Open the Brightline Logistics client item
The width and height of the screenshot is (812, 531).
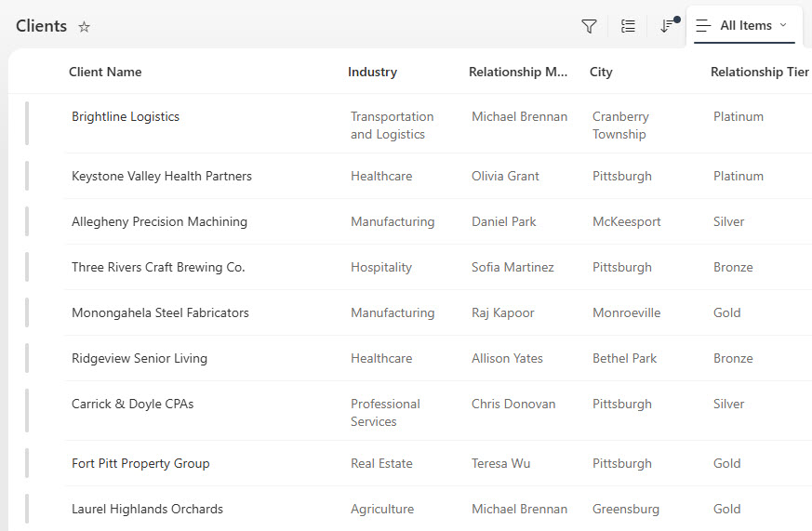click(x=126, y=116)
